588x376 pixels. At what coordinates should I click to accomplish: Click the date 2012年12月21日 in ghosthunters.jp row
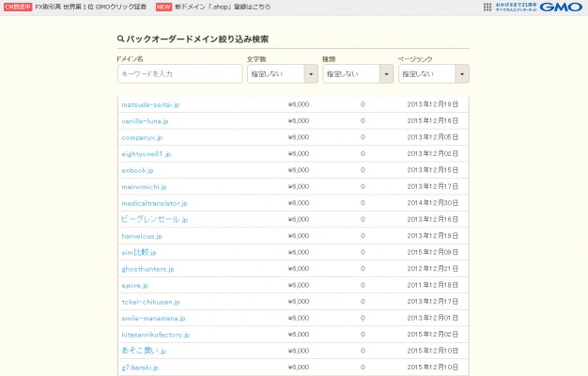[433, 269]
